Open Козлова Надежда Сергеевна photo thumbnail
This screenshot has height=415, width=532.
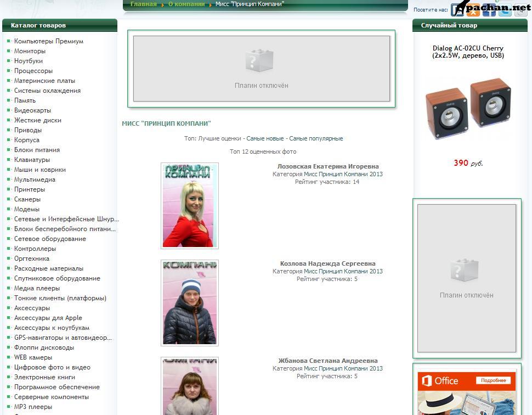pos(190,302)
